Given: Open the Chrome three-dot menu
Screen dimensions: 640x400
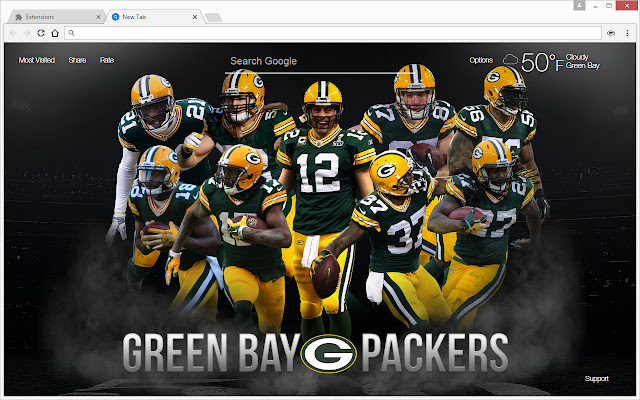Looking at the screenshot, I should (627, 33).
